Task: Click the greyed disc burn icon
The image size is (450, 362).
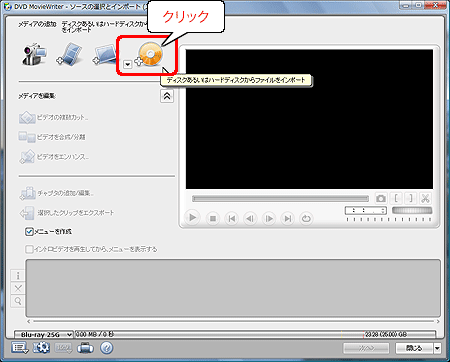Action: click(x=63, y=348)
